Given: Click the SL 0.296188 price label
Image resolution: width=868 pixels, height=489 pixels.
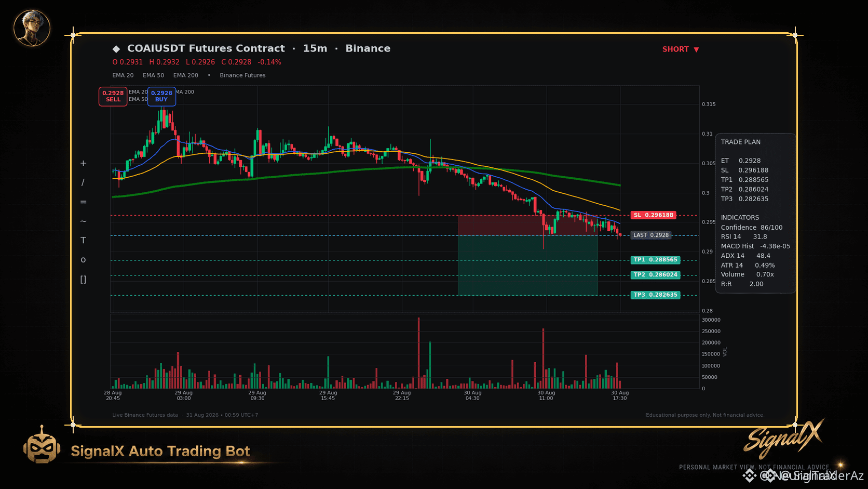Looking at the screenshot, I should coord(653,215).
